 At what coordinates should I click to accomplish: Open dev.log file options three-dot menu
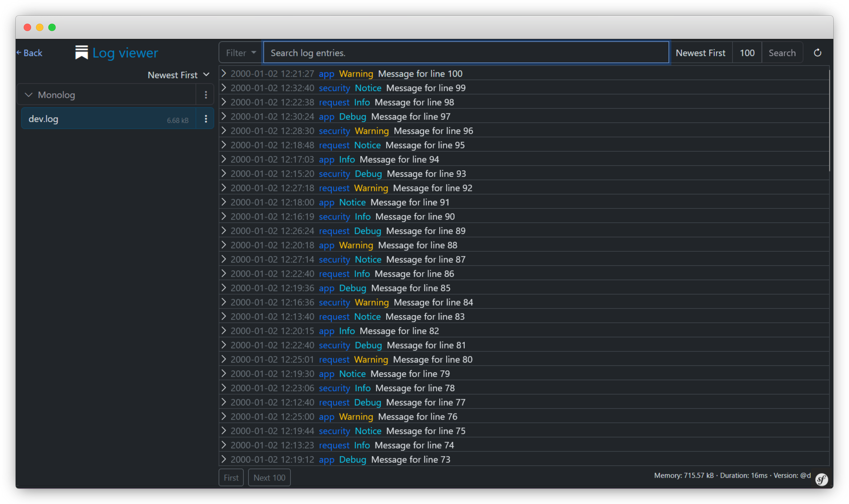tap(205, 119)
